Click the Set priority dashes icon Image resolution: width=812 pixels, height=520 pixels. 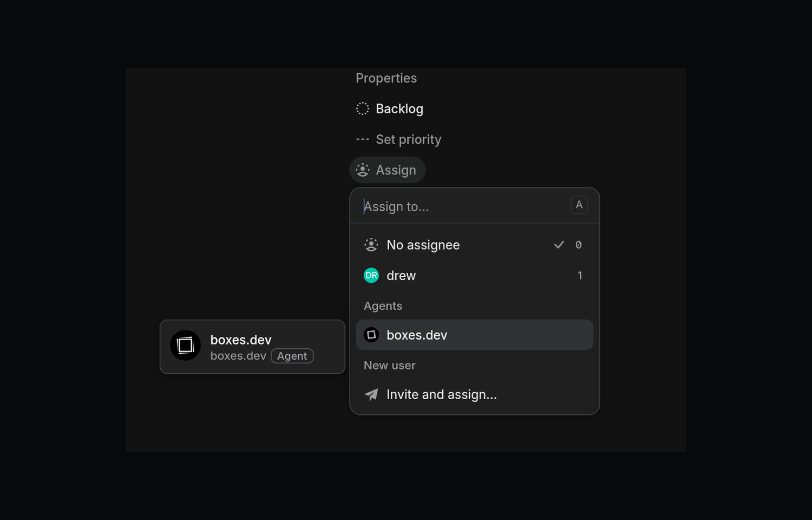(363, 140)
